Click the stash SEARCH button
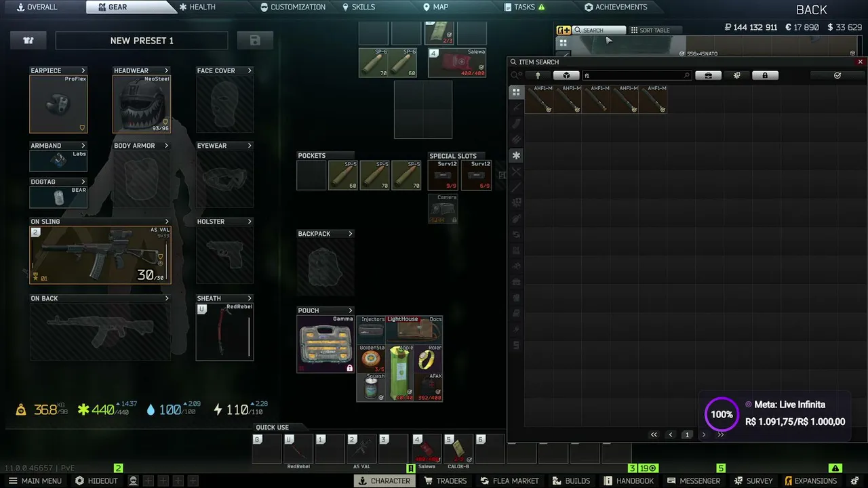Image resolution: width=868 pixels, height=488 pixels. pyautogui.click(x=599, y=30)
